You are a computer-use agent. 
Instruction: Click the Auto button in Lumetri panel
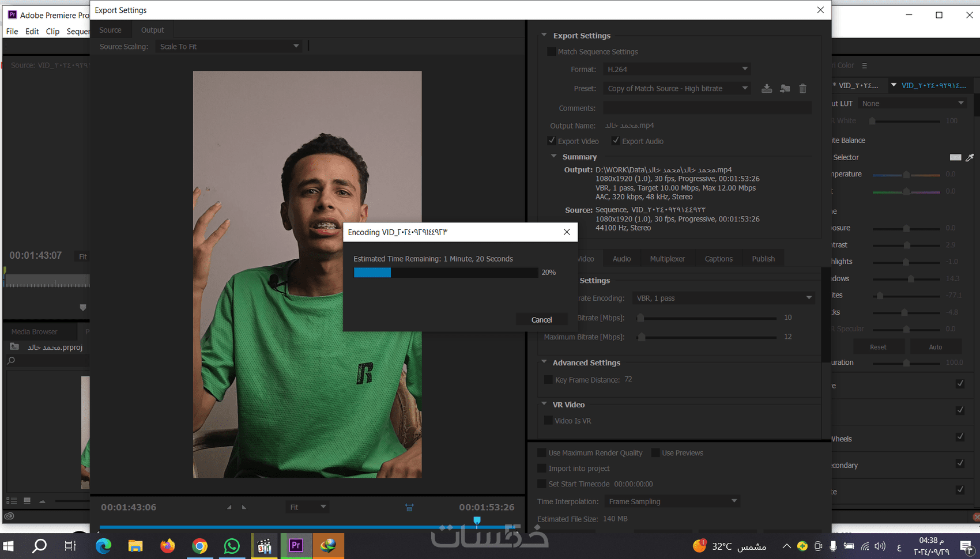point(936,347)
